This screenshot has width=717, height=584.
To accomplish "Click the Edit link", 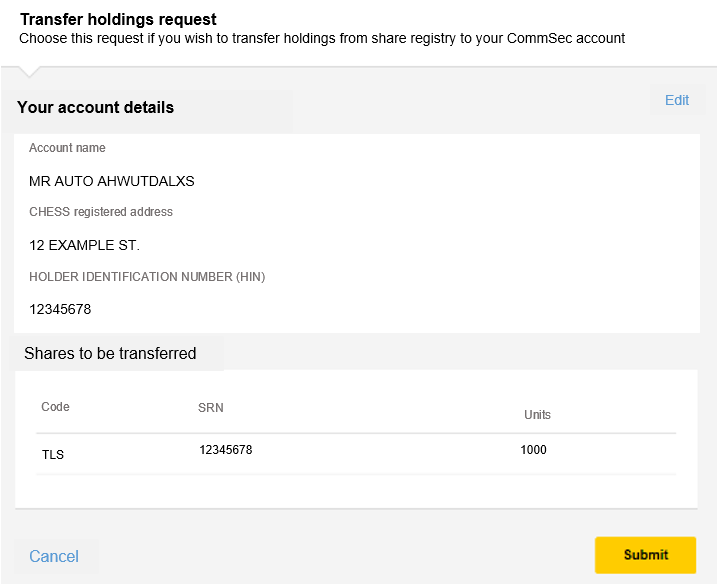I will pyautogui.click(x=677, y=100).
